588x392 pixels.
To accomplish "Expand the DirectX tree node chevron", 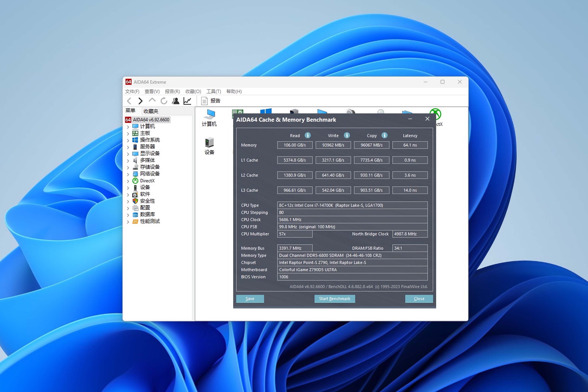I will click(128, 181).
